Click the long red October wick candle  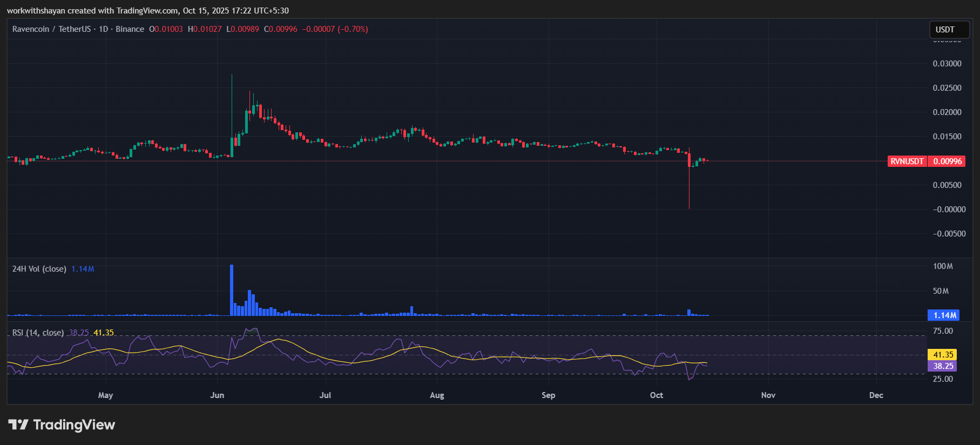pos(689,184)
